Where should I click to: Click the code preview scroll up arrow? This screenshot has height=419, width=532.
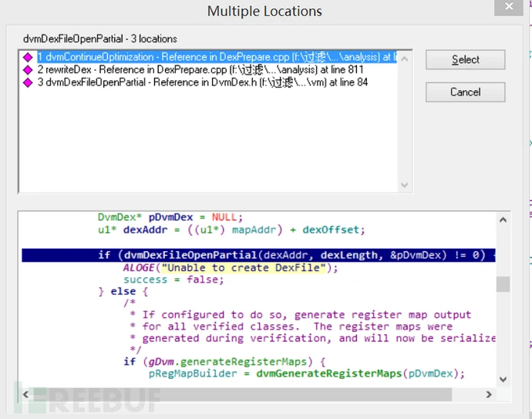[x=503, y=220]
